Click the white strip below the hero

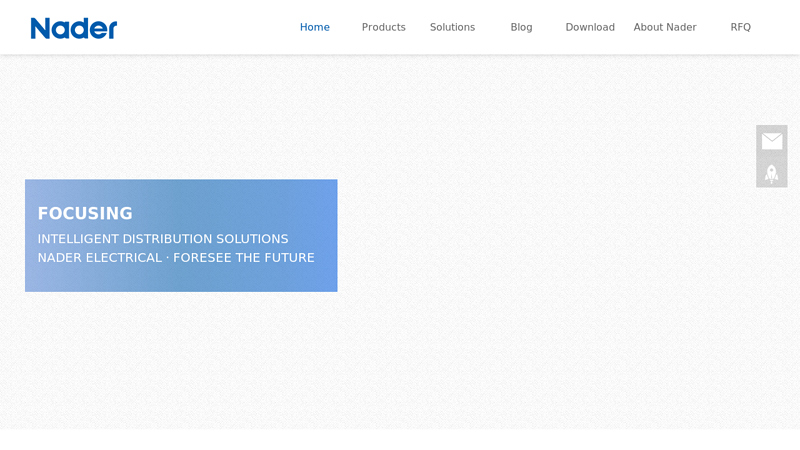[x=400, y=439]
